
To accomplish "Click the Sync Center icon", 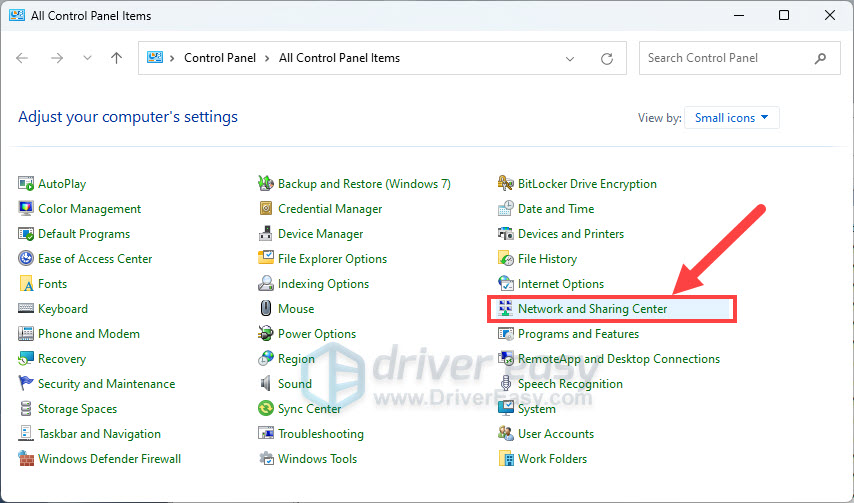I will coord(266,409).
